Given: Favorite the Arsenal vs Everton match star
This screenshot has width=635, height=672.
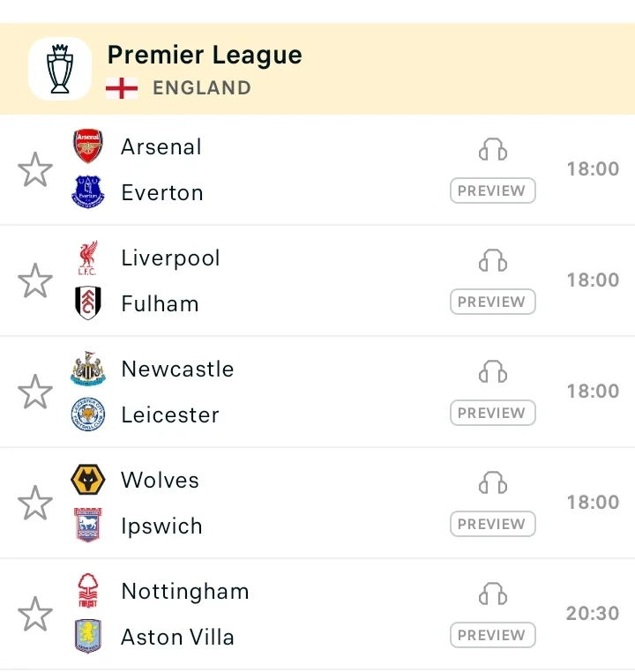Looking at the screenshot, I should pos(35,169).
